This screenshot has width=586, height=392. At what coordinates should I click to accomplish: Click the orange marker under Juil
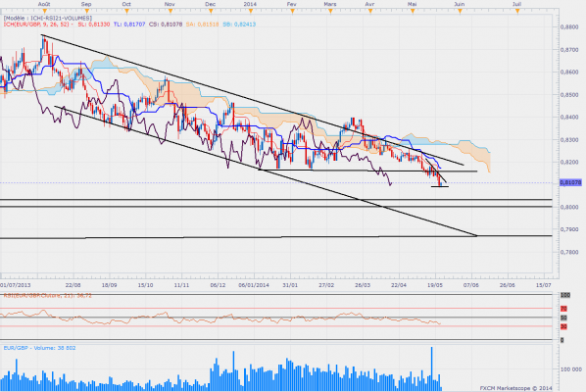coord(517,12)
